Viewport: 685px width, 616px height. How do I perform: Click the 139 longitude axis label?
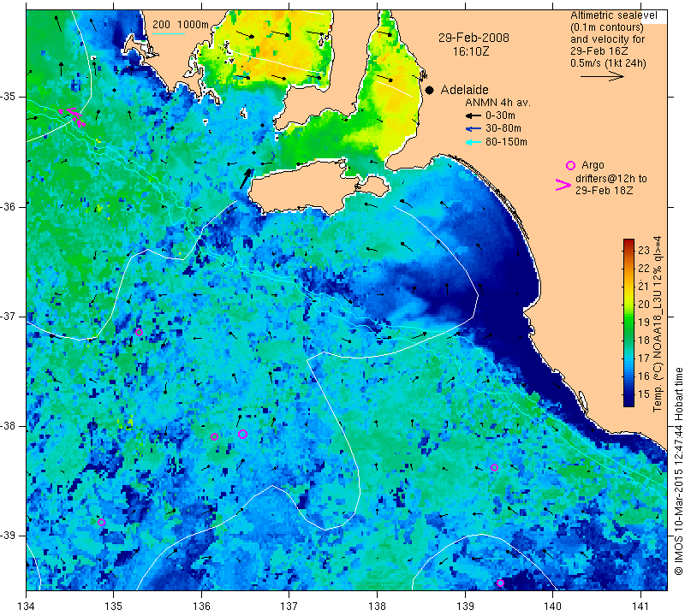pyautogui.click(x=465, y=606)
